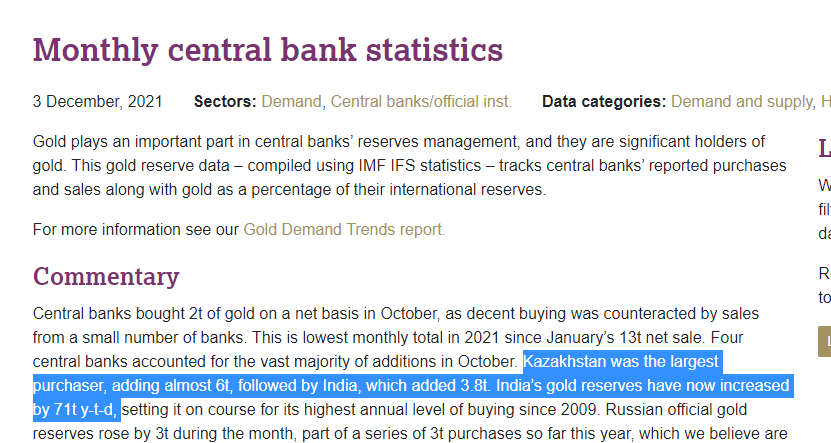Click the Commentary section heading

point(106,276)
